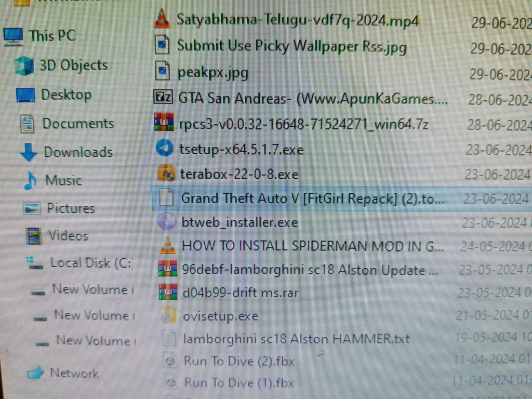This screenshot has height=399, width=532.
Task: Open the Music folder in sidebar
Action: (x=63, y=181)
